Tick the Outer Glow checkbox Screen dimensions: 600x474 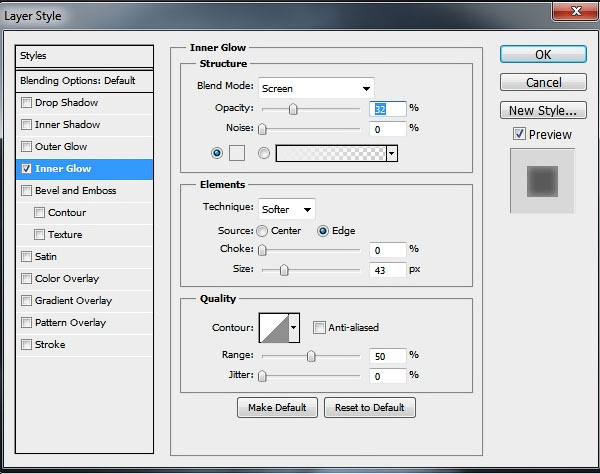26,147
